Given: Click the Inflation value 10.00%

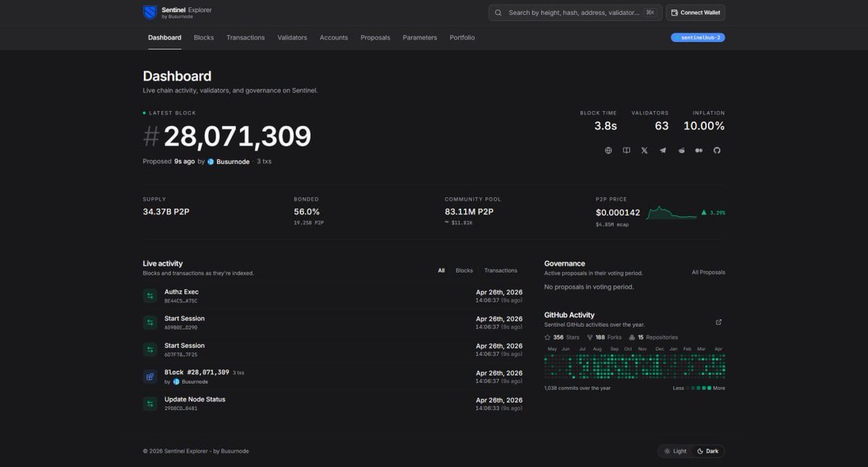Looking at the screenshot, I should pos(704,126).
